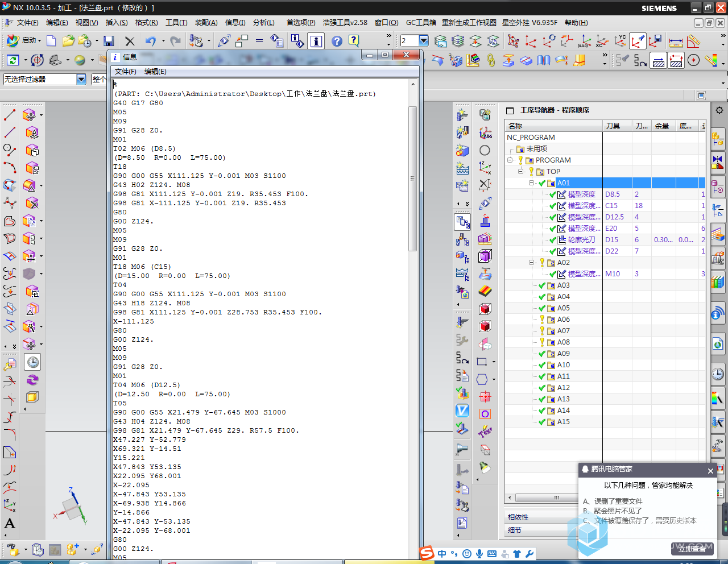Collapse the PROGRAM tree node
This screenshot has height=564, width=728.
pos(510,160)
